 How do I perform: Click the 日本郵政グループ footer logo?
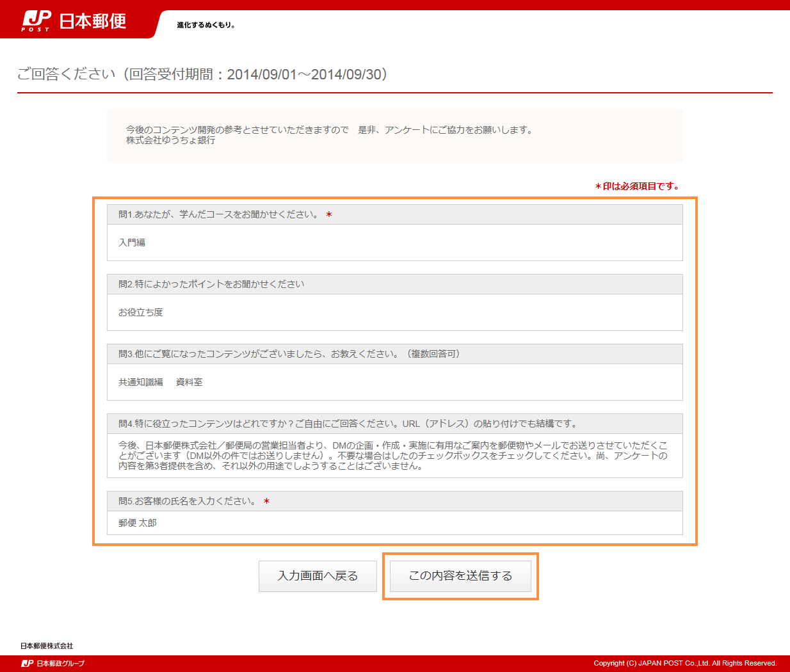click(53, 664)
